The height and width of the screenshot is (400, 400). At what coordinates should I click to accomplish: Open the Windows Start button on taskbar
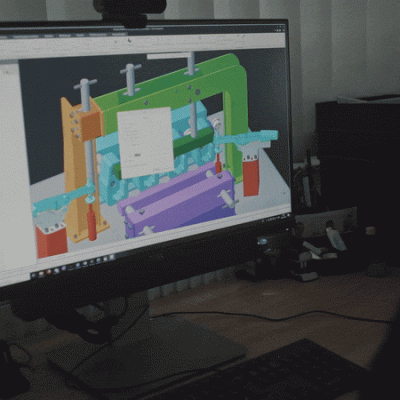[33, 276]
